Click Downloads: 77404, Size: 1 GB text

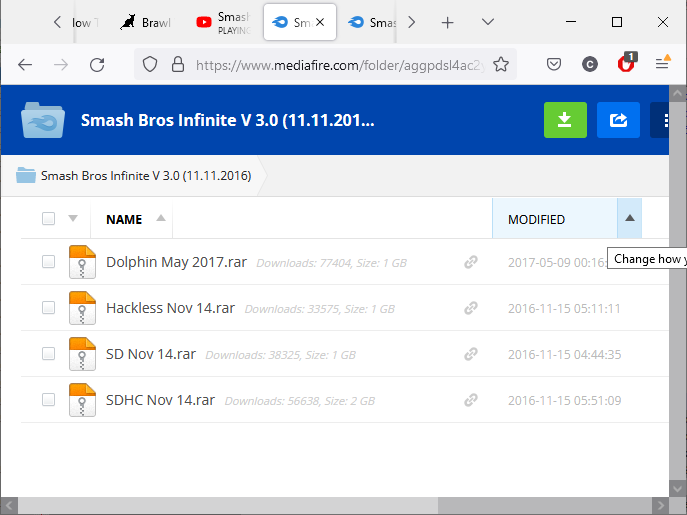[332, 263]
